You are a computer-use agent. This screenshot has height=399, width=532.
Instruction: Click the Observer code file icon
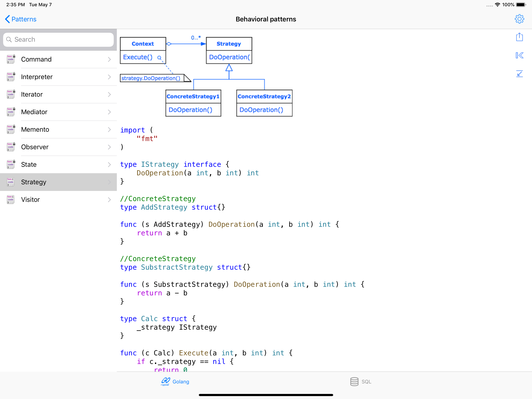[x=11, y=147]
